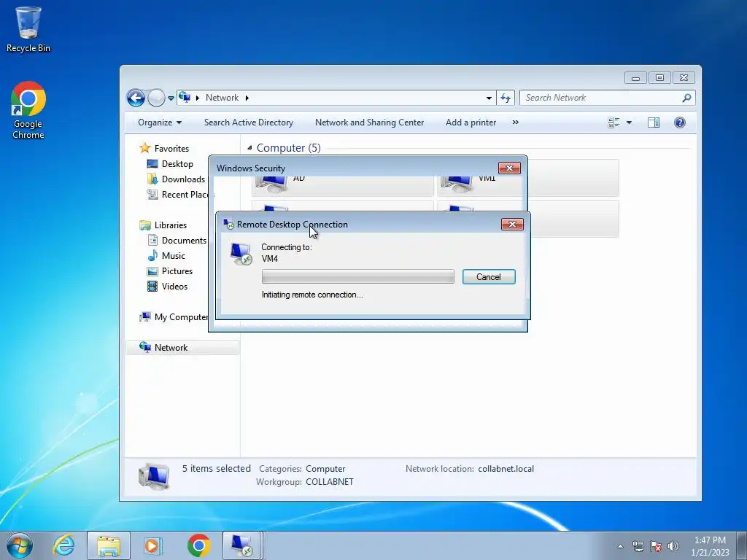Show hidden tray icons arrow
This screenshot has height=560, width=747.
620,546
